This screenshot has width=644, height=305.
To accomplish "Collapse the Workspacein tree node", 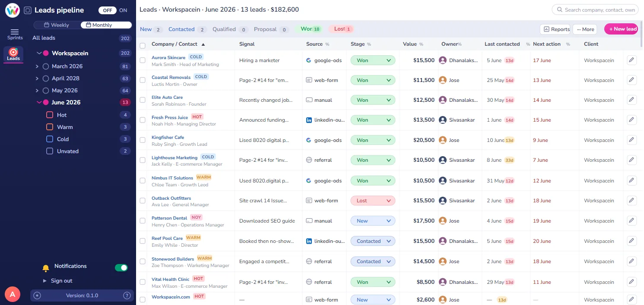I will pos(39,53).
